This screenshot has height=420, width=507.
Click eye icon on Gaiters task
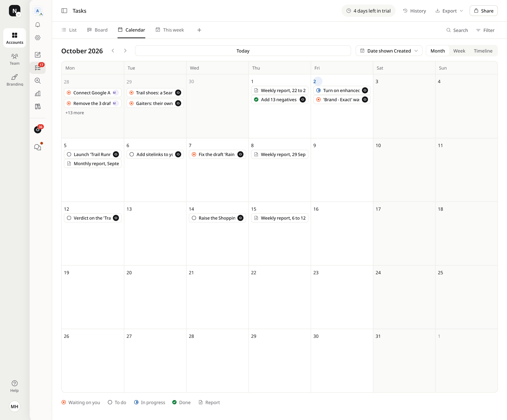(x=178, y=103)
